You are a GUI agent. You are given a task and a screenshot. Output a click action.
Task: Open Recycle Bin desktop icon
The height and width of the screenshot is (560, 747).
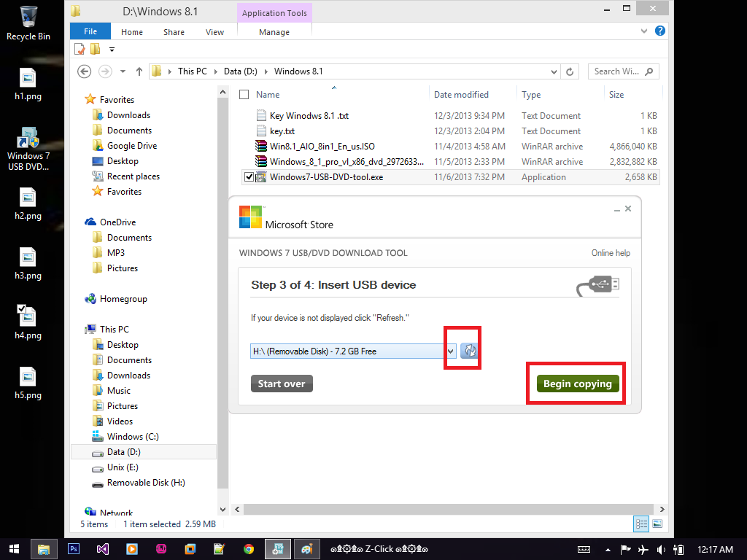click(x=28, y=23)
